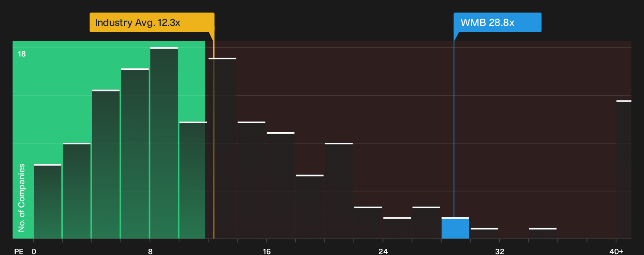This screenshot has height=255, width=644.
Task: Click the WMB 28.8x label
Action: click(x=497, y=22)
